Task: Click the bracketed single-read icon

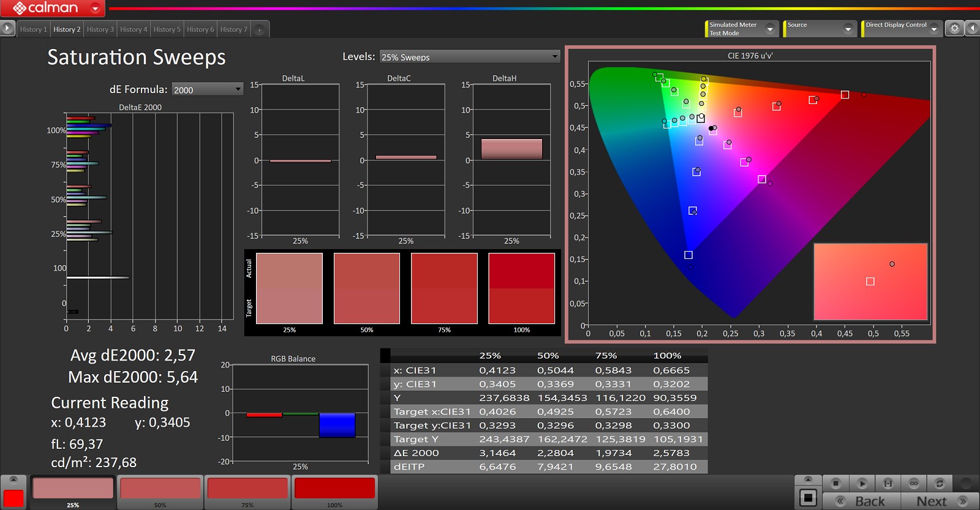Action: pos(888,483)
